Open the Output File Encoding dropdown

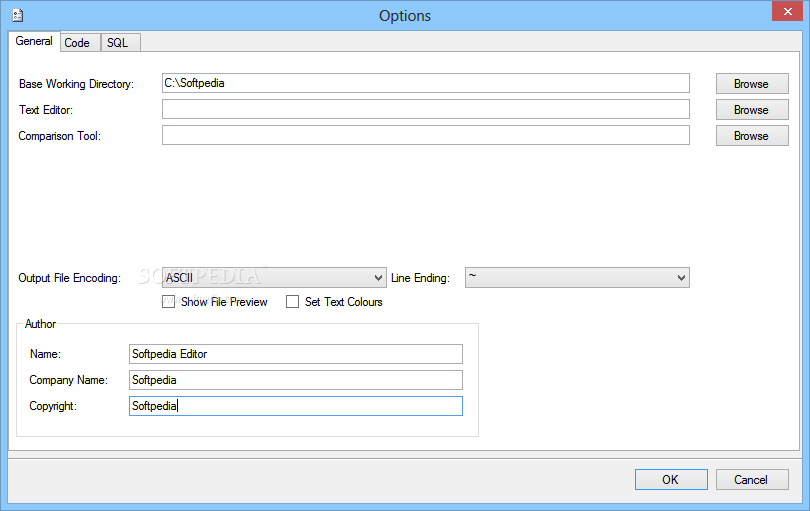pyautogui.click(x=274, y=277)
